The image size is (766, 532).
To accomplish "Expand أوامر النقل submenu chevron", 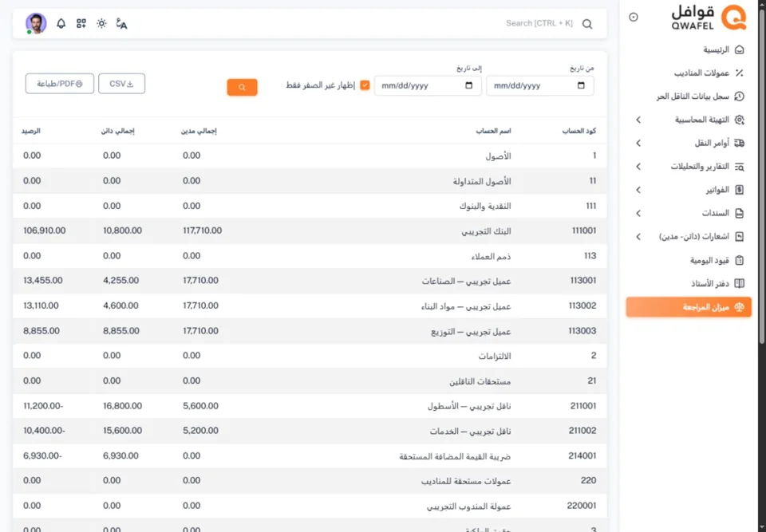I will pos(638,143).
